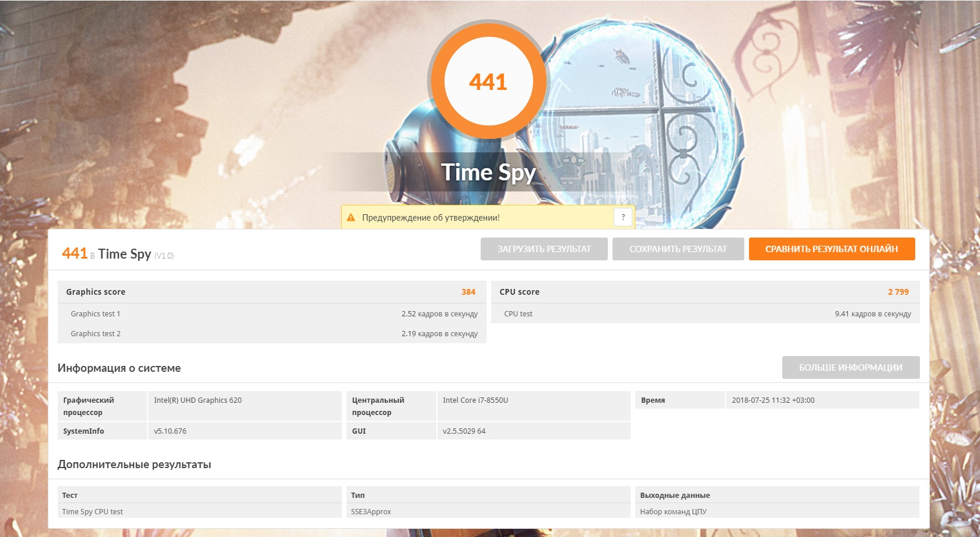
Task: Select the v5.10.676 version value
Action: coord(170,431)
